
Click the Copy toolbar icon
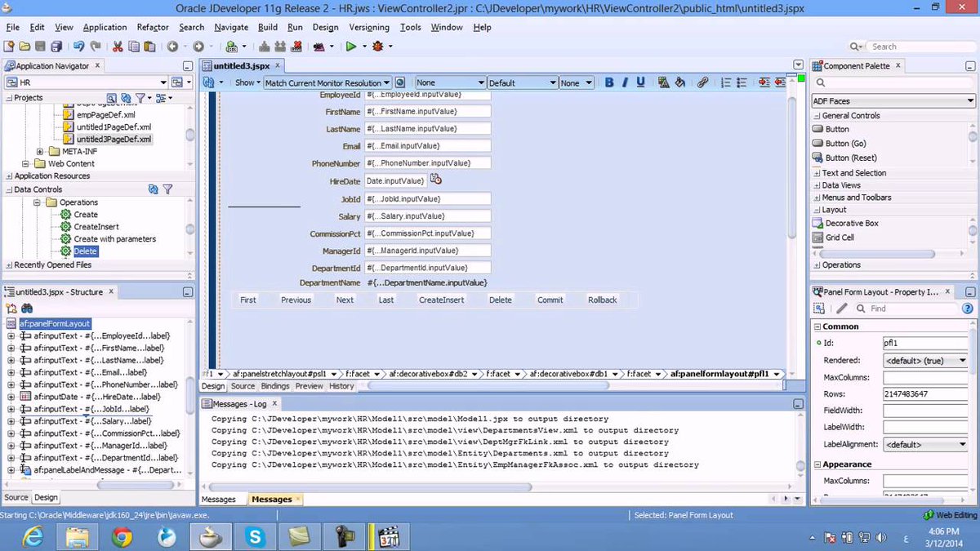coord(133,47)
